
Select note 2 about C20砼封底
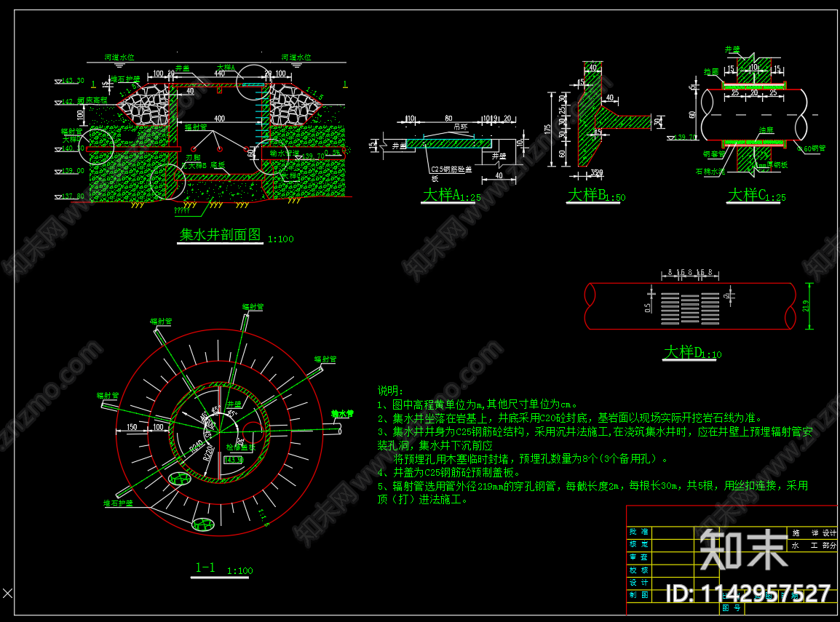[x=569, y=418]
